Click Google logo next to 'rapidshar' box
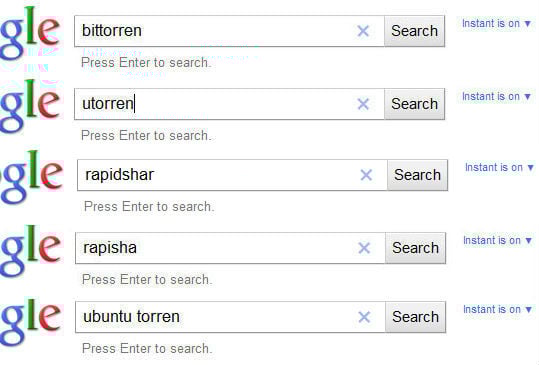Screen dimensions: 539x365 point(32,178)
